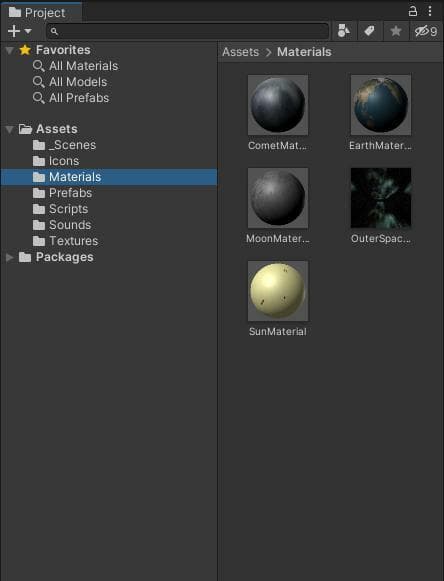Viewport: 444px width, 581px height.
Task: Click the project search field
Action: click(x=188, y=31)
